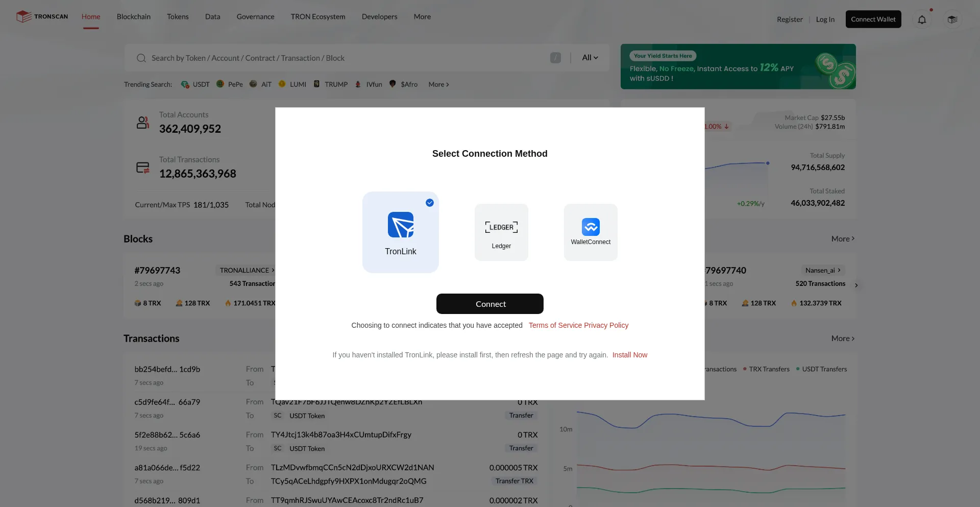Click the TRUMP trending token icon
Screen dimensions: 980x507
tap(316, 84)
